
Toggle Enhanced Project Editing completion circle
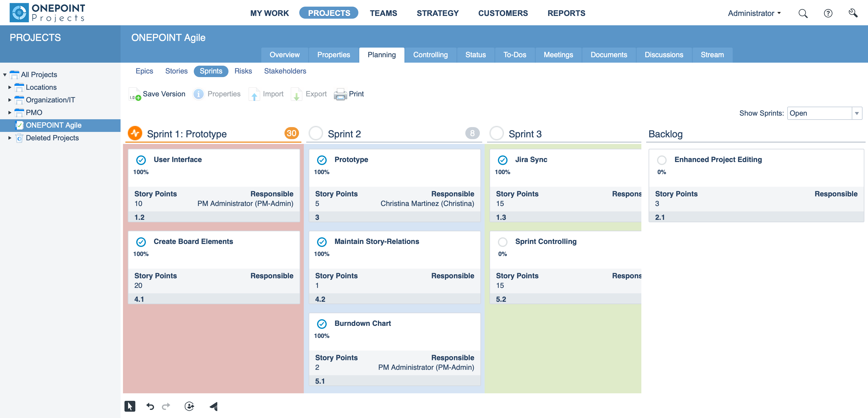[662, 160]
